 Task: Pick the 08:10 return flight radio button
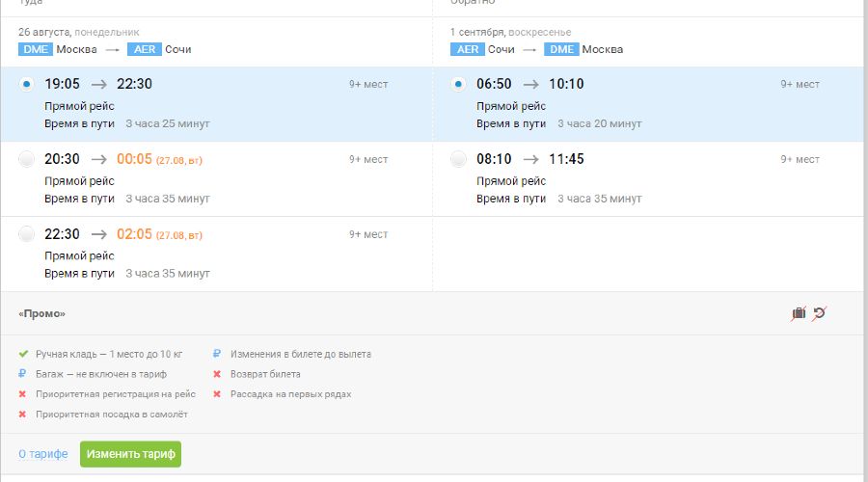coord(459,159)
